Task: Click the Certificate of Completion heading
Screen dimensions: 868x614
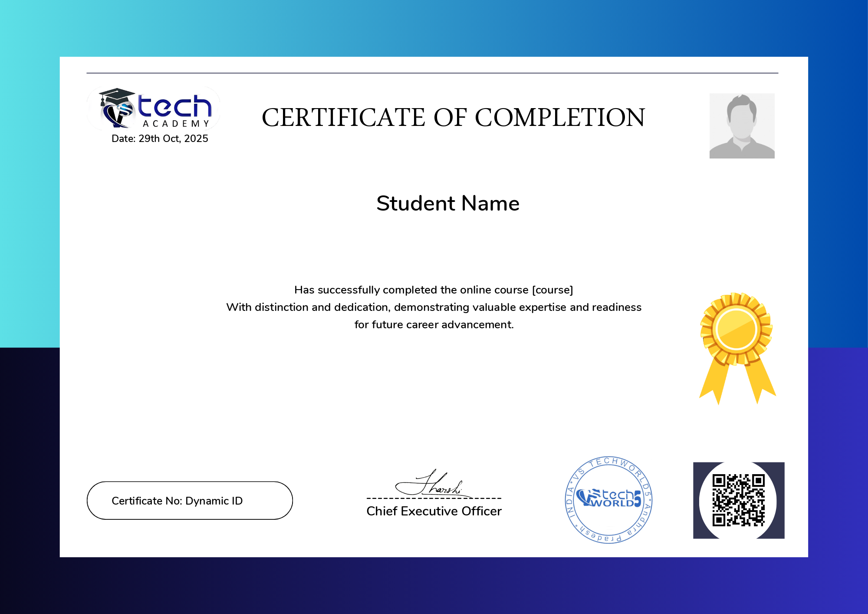Action: click(453, 118)
